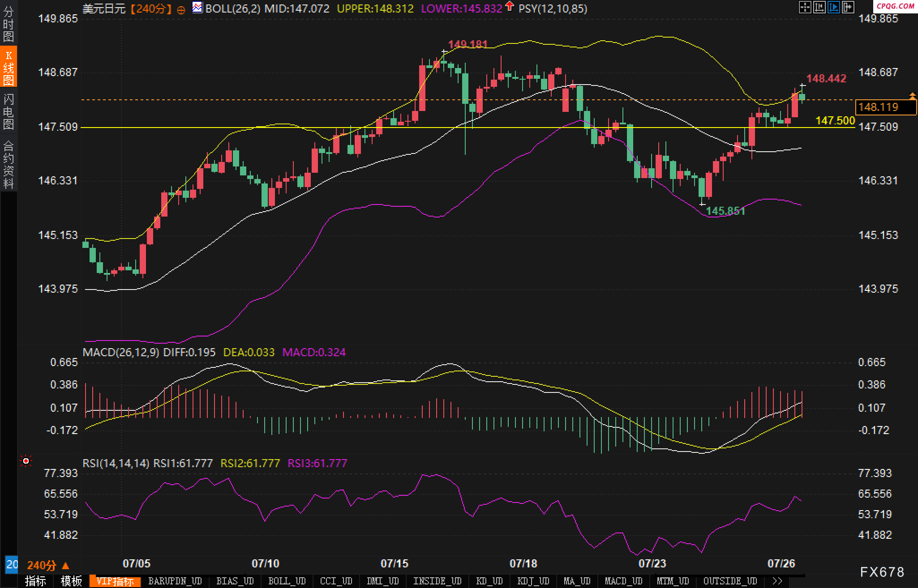The height and width of the screenshot is (588, 918).
Task: Select the K线图 sidebar view
Action: 8,68
